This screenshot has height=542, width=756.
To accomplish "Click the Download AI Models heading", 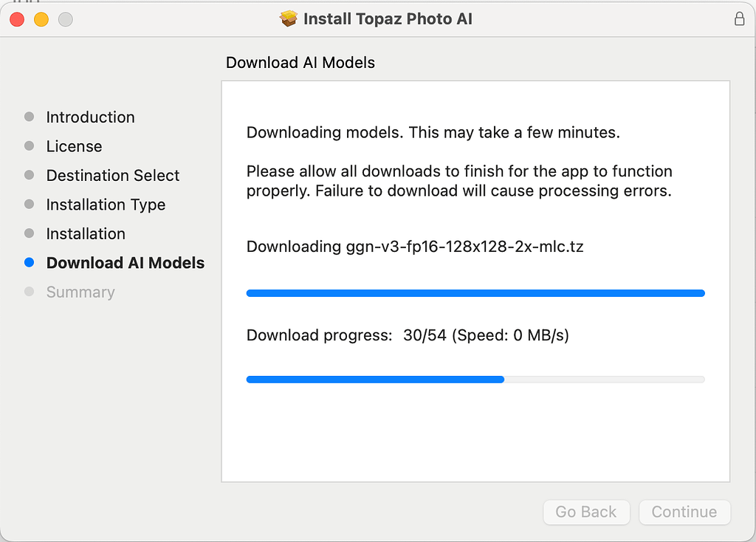I will pos(299,63).
